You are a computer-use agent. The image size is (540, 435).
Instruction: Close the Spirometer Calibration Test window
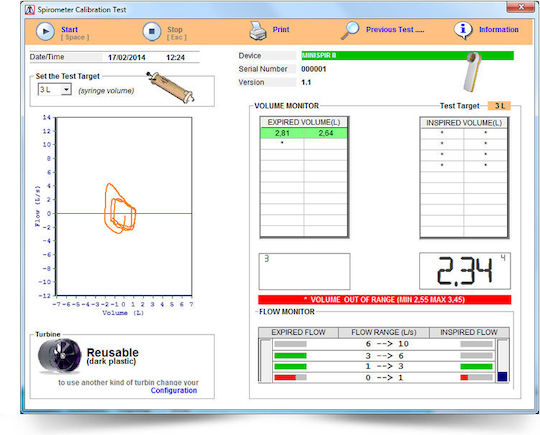520,7
